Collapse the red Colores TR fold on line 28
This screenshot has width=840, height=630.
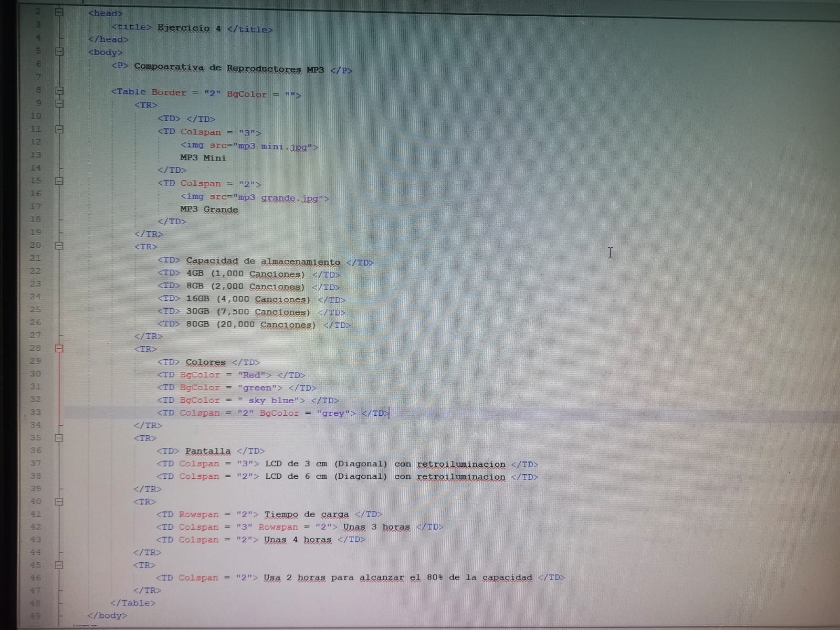[x=59, y=348]
